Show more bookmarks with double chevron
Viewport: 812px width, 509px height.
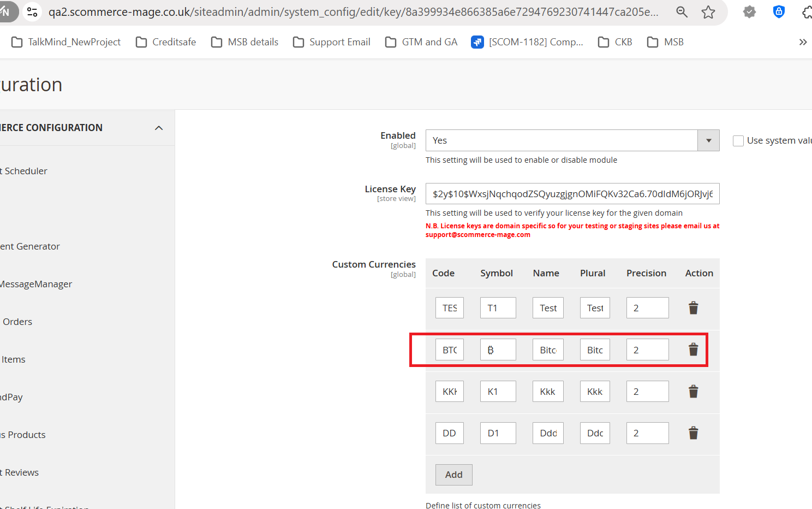(x=803, y=42)
